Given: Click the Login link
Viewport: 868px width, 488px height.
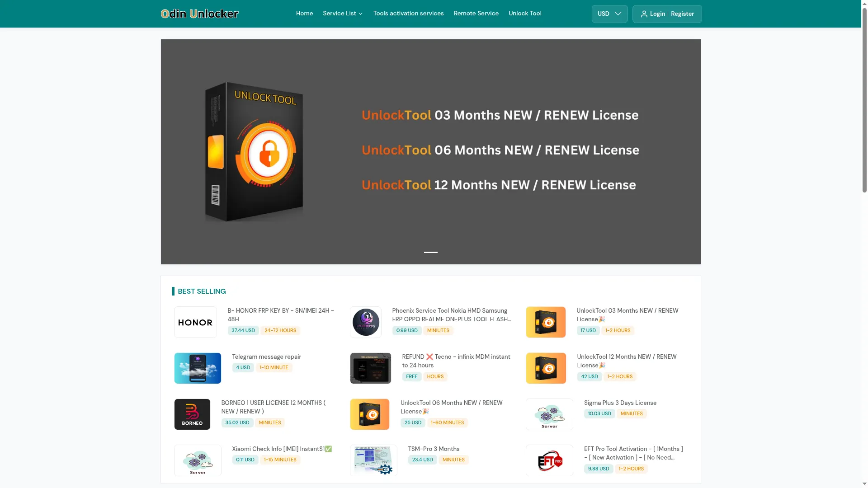Looking at the screenshot, I should coord(657,14).
